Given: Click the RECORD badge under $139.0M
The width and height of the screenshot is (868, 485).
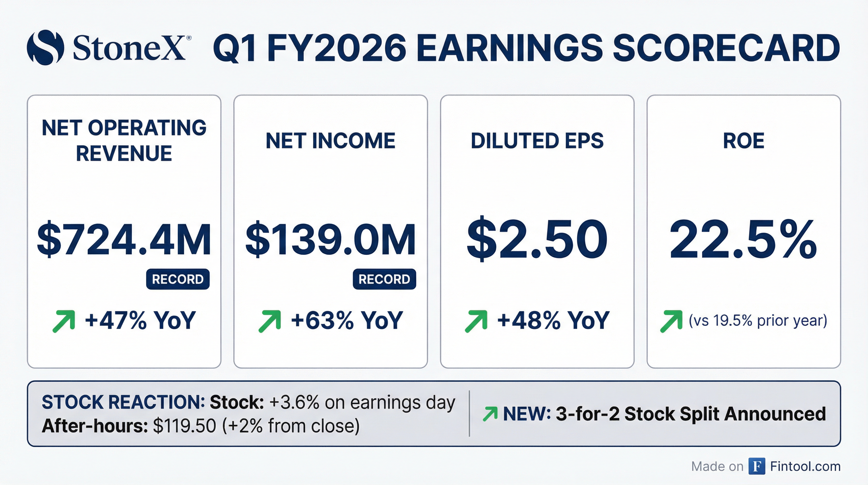Looking at the screenshot, I should 384,279.
